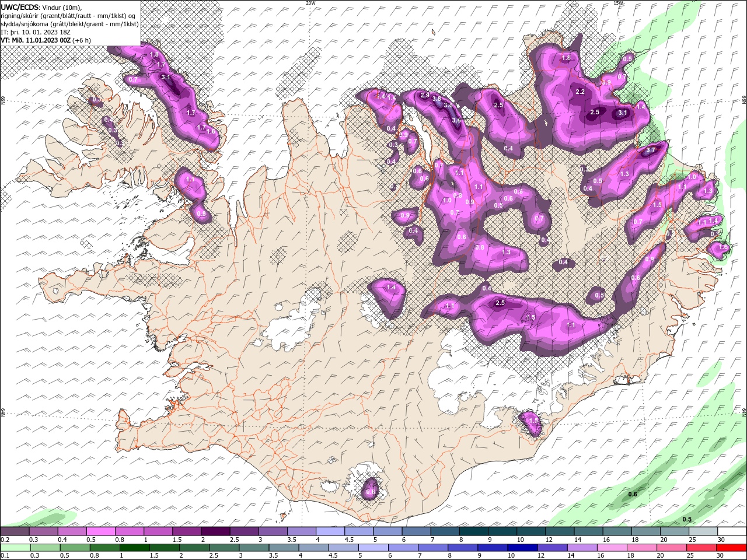This screenshot has width=747, height=560.
Task: Click the lightest green swatch above '0.1'
Action: (x=15, y=547)
